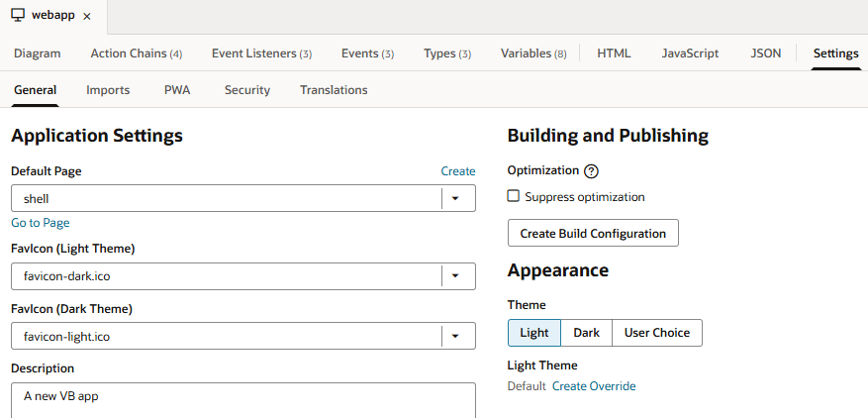Click the Create Override link
The width and height of the screenshot is (868, 418).
594,386
